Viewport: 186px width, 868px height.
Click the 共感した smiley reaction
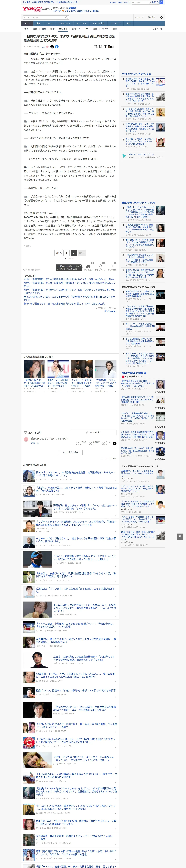click(x=78, y=443)
